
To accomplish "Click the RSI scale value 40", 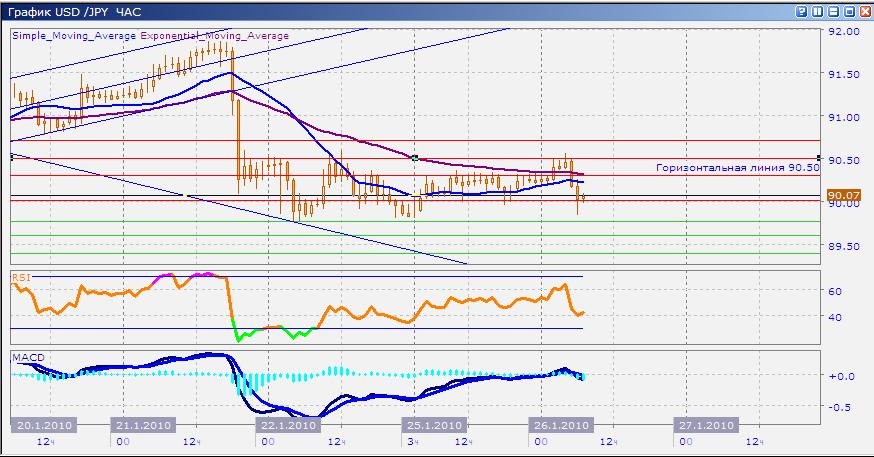I will 835,317.
